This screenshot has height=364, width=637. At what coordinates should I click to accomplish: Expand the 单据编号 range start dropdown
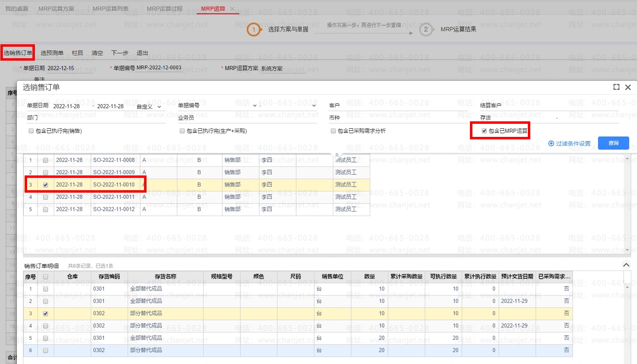tap(254, 106)
